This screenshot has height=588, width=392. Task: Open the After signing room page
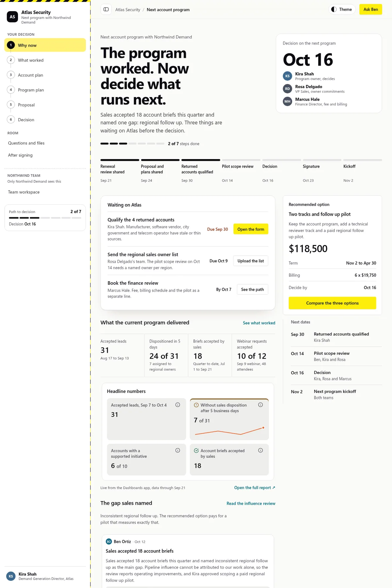click(x=45, y=155)
